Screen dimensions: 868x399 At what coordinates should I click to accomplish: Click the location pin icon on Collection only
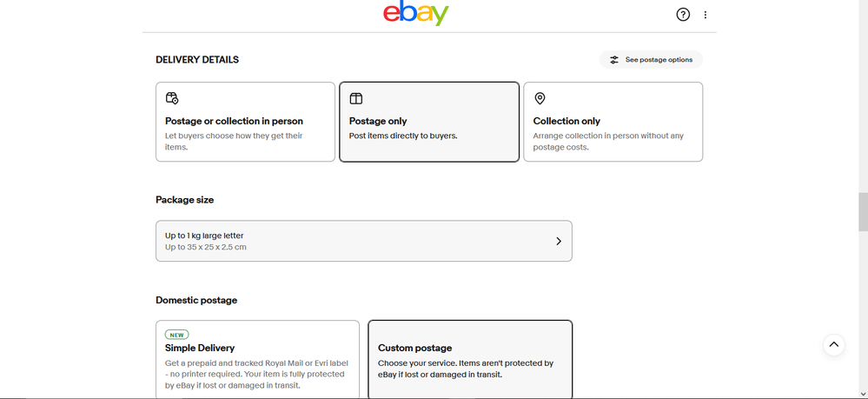[x=540, y=98]
